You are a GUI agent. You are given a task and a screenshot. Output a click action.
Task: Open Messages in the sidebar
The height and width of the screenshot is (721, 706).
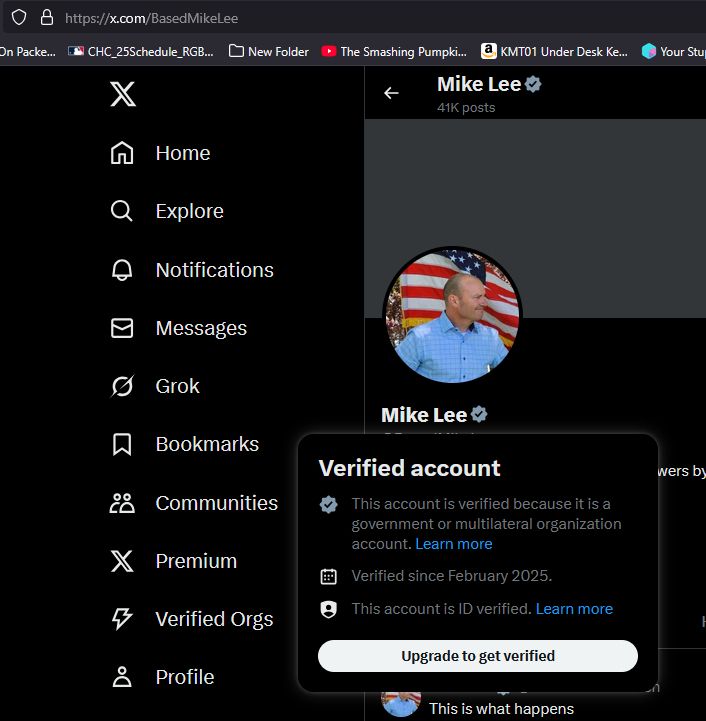pyautogui.click(x=178, y=328)
